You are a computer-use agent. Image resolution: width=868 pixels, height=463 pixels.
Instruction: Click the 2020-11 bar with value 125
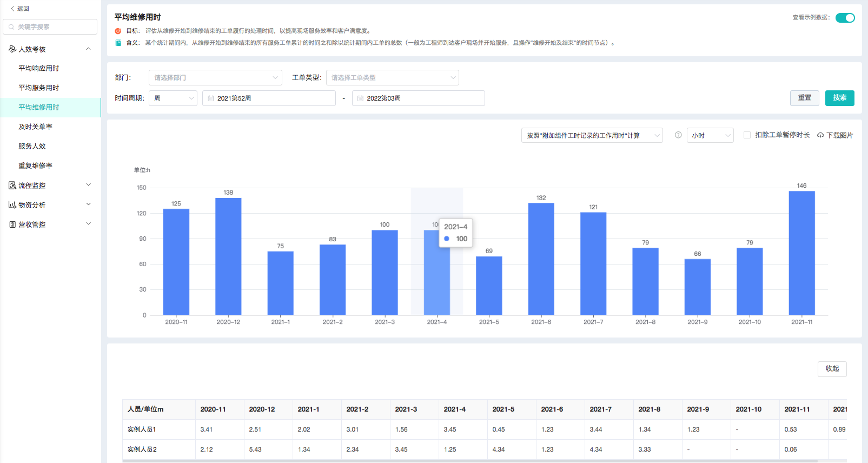(176, 262)
